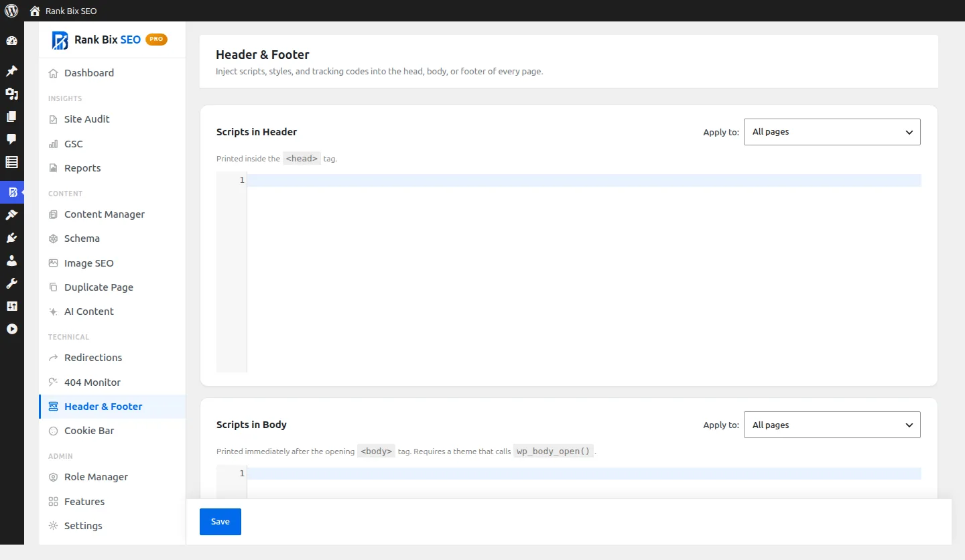The width and height of the screenshot is (965, 560).
Task: Focus line 1 of Scripts in Body editor
Action: coord(584,474)
